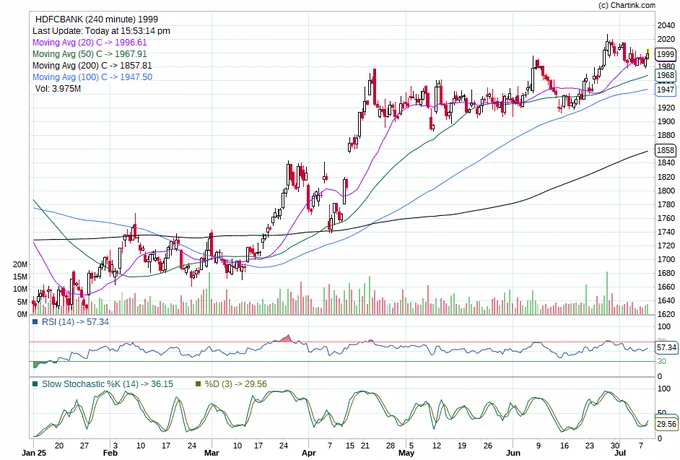The image size is (680, 460).
Task: Click the 1858 moving average price tag
Action: click(x=665, y=150)
